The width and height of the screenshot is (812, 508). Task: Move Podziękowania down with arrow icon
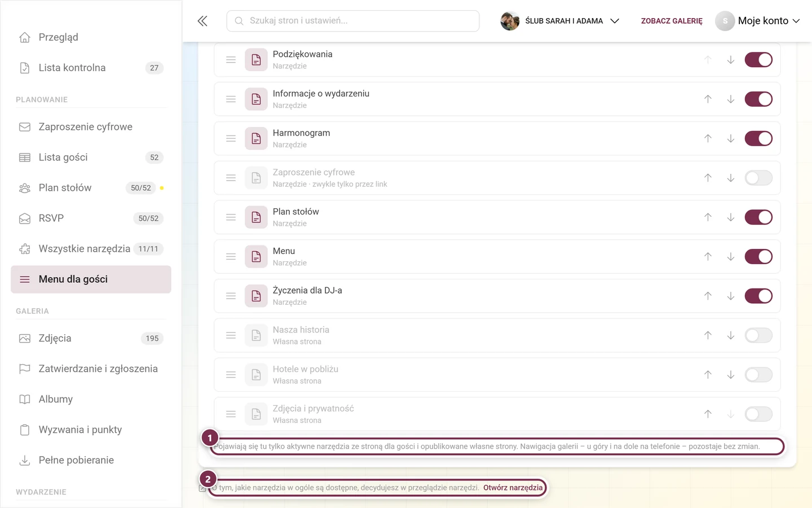(730, 60)
